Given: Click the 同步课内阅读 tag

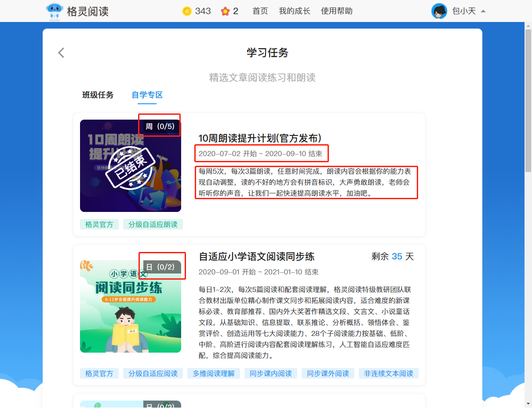Looking at the screenshot, I should (271, 373).
